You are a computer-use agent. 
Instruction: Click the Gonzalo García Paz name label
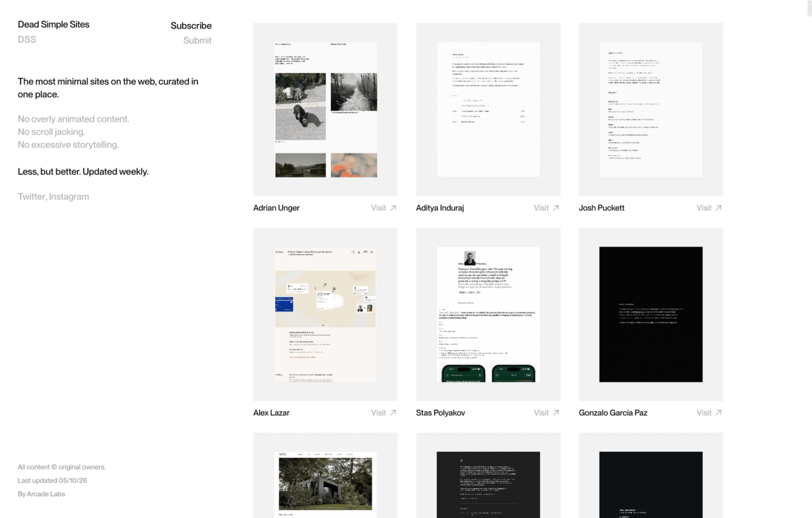613,412
